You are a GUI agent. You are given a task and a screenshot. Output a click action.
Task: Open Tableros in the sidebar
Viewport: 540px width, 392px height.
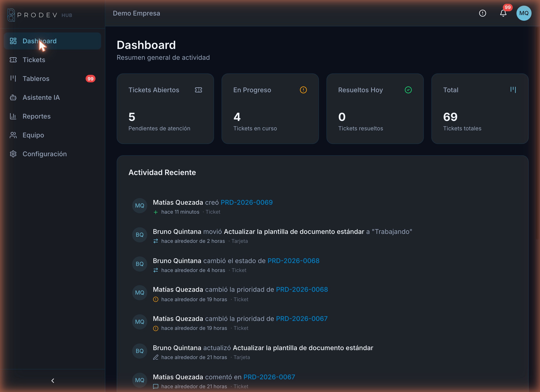click(52, 79)
